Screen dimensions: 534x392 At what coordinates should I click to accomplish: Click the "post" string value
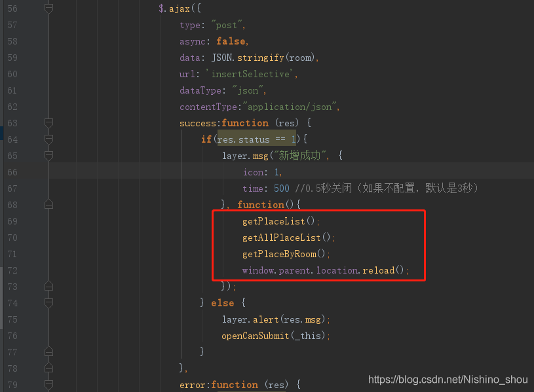[227, 25]
